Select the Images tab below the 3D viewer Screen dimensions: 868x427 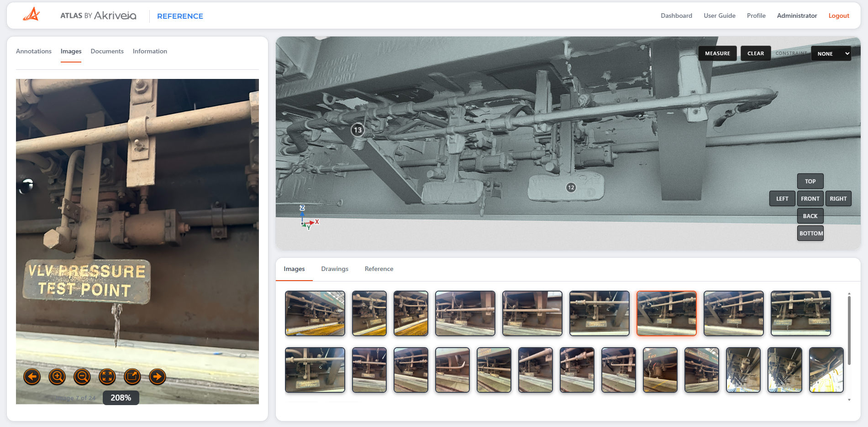coord(294,269)
